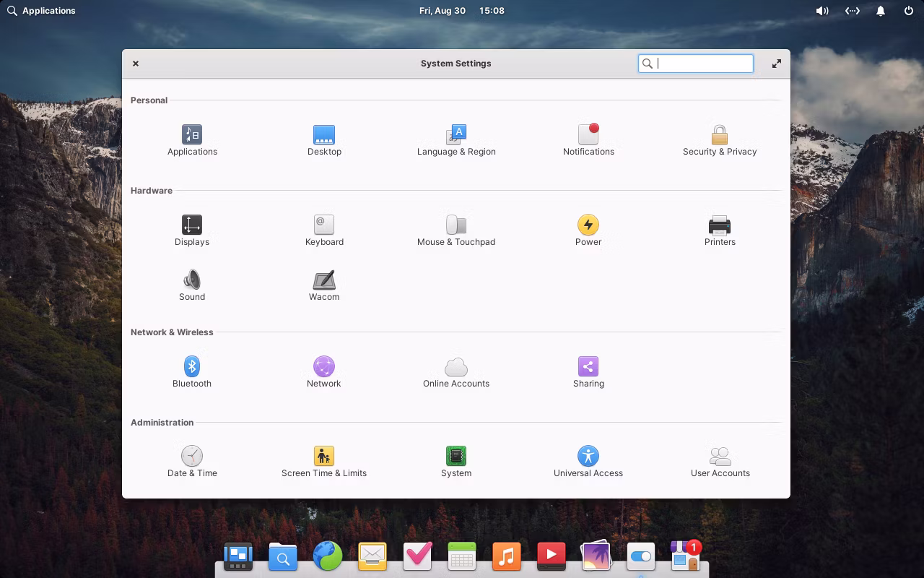Open the date and time panel indicator
This screenshot has height=578, width=924.
461,11
